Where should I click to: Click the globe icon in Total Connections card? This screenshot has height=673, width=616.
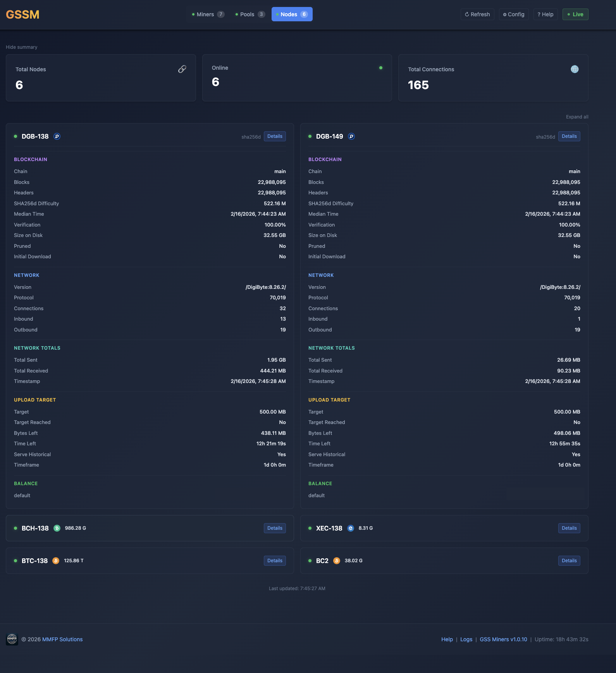point(575,69)
